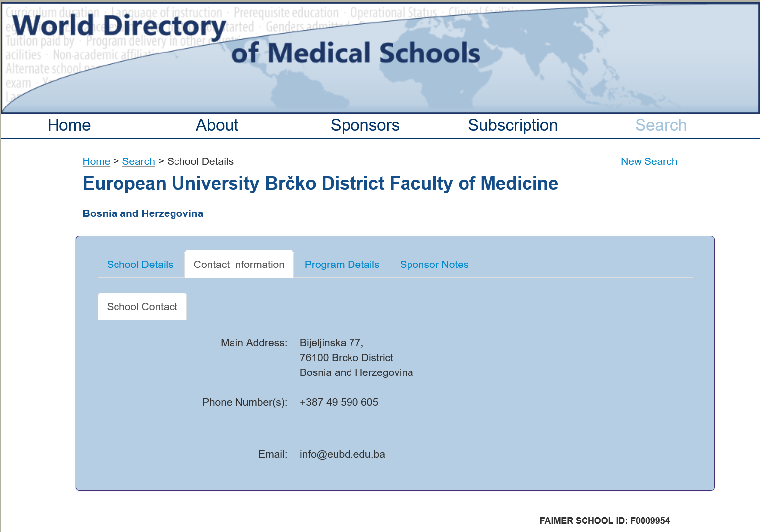Select the Search navigation item

[661, 125]
